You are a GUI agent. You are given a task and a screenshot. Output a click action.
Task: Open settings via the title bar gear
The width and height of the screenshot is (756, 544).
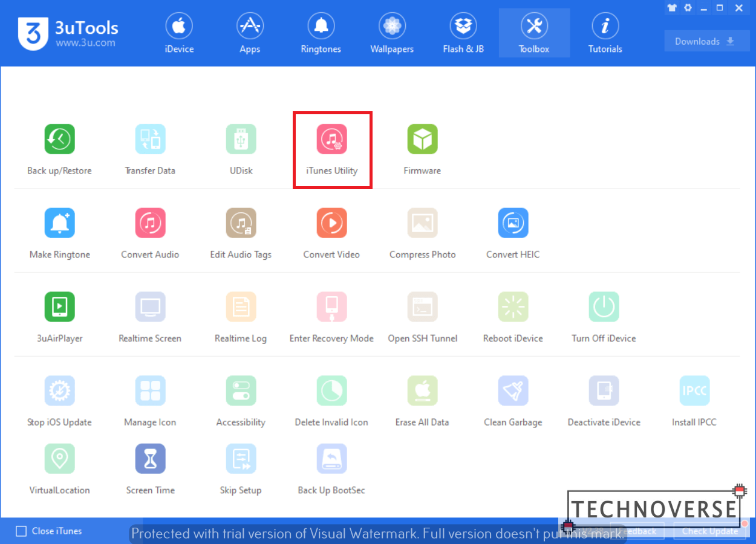[688, 8]
